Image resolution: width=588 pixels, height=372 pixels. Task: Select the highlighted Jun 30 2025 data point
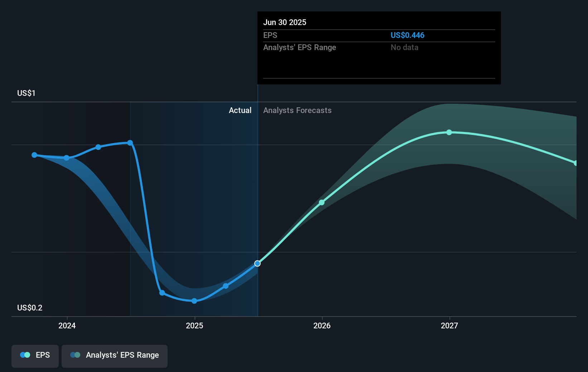(x=257, y=263)
